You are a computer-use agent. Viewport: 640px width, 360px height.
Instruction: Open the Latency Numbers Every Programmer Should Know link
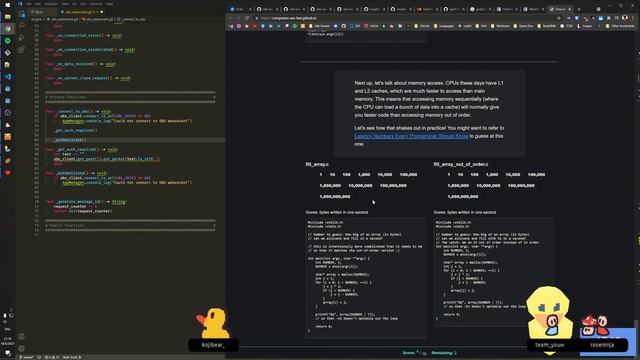pos(411,136)
